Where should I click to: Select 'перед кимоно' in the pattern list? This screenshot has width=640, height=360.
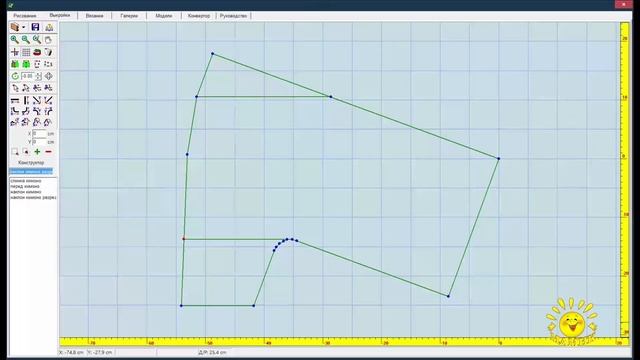click(25, 186)
